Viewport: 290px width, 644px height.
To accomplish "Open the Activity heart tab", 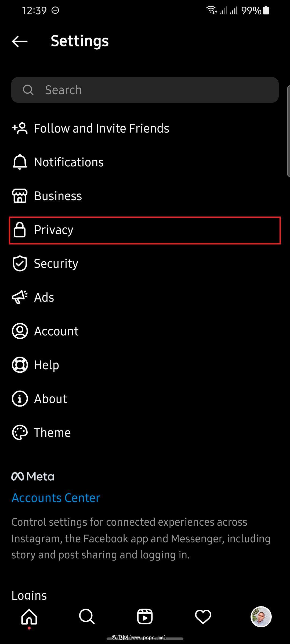I will tap(203, 617).
